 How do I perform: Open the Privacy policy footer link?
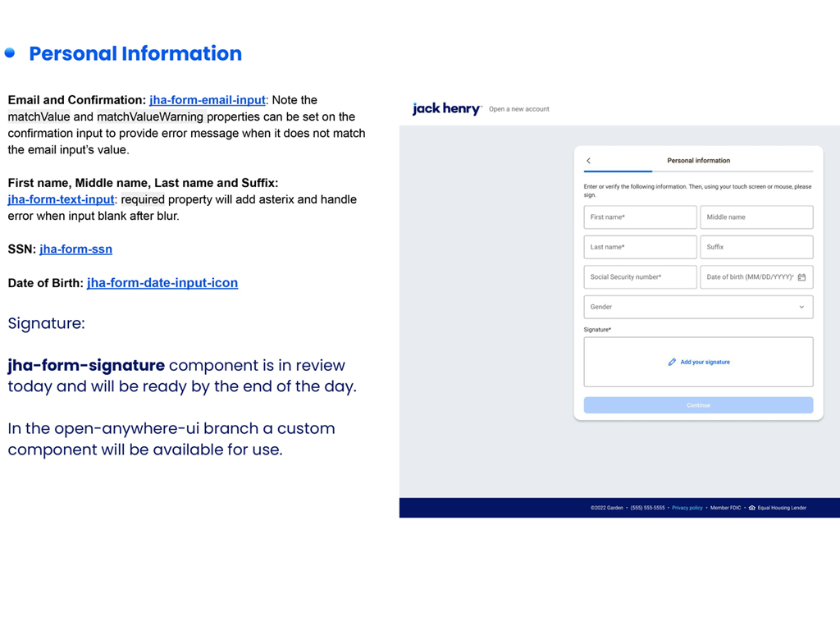pos(687,508)
